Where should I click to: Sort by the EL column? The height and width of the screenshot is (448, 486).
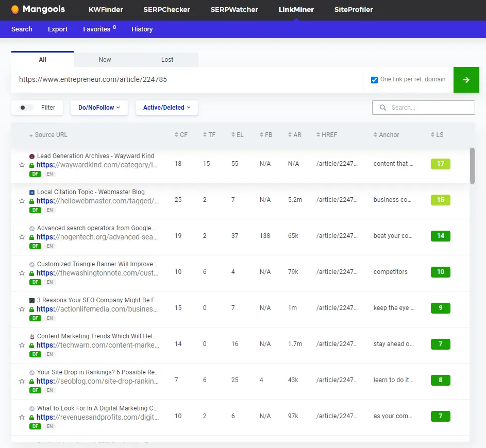coord(238,135)
